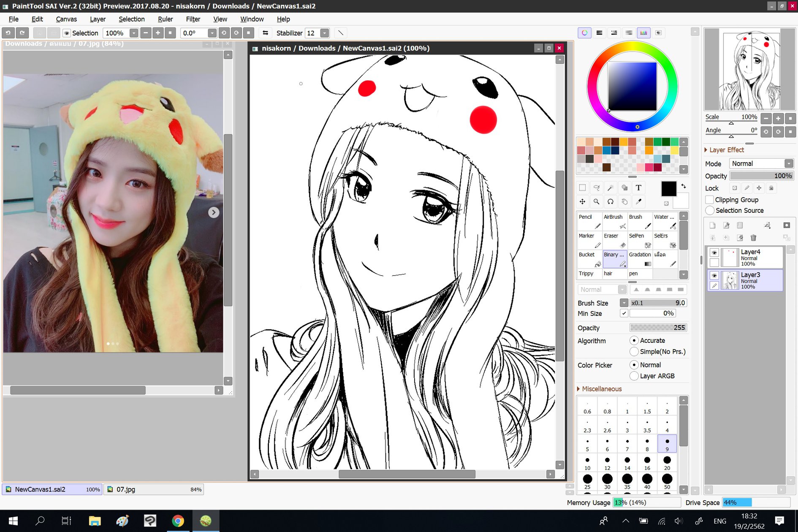This screenshot has height=532, width=798.
Task: Select the Move tool
Action: (x=583, y=202)
